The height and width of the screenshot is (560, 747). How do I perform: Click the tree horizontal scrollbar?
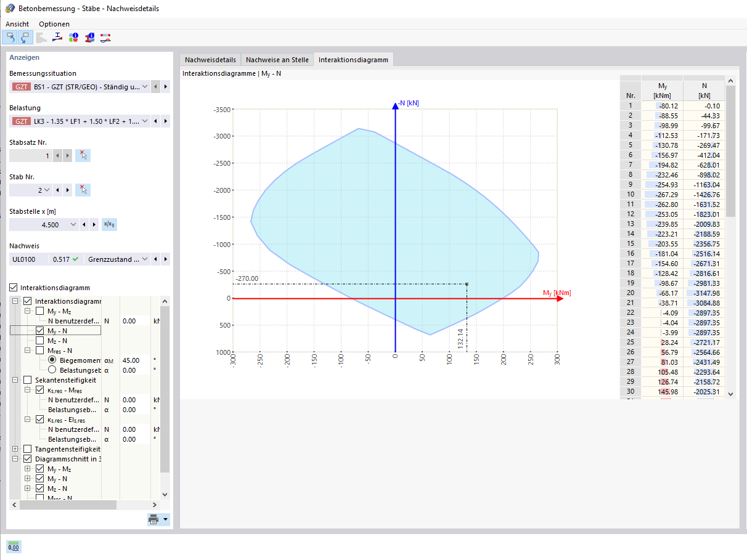(x=68, y=505)
